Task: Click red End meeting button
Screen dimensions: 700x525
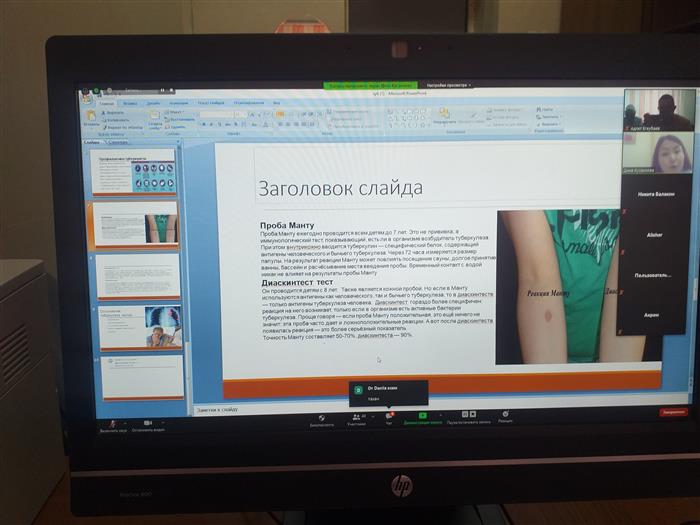Action: coord(673,411)
